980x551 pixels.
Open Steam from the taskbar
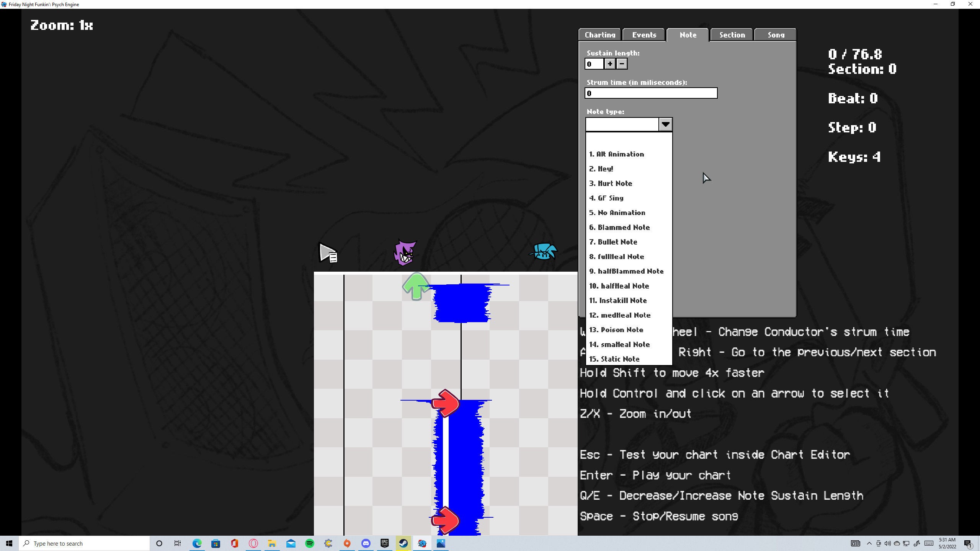[403, 543]
